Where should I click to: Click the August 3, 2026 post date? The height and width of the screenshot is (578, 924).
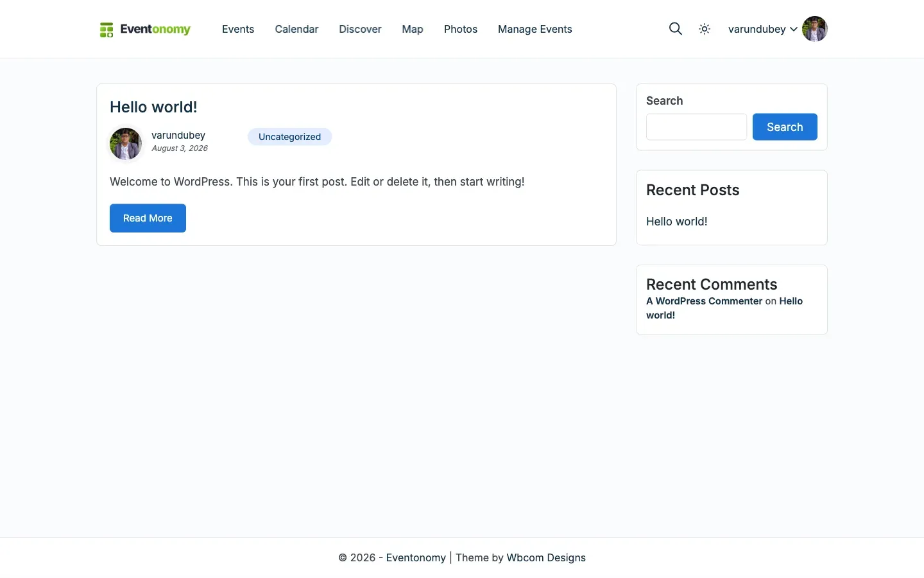point(180,148)
